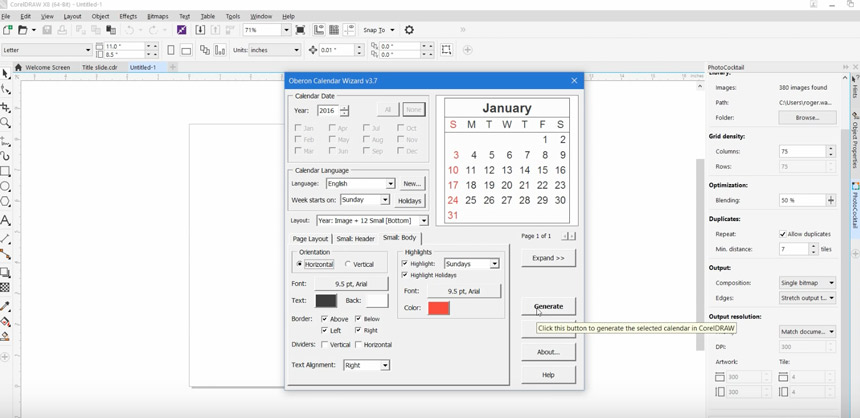860x418 pixels.
Task: Select the Text tool
Action: point(5,221)
